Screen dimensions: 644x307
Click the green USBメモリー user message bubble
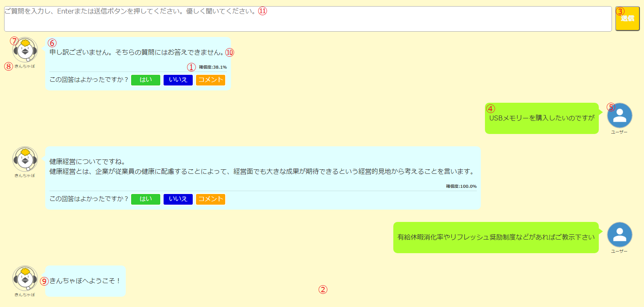pos(542,118)
